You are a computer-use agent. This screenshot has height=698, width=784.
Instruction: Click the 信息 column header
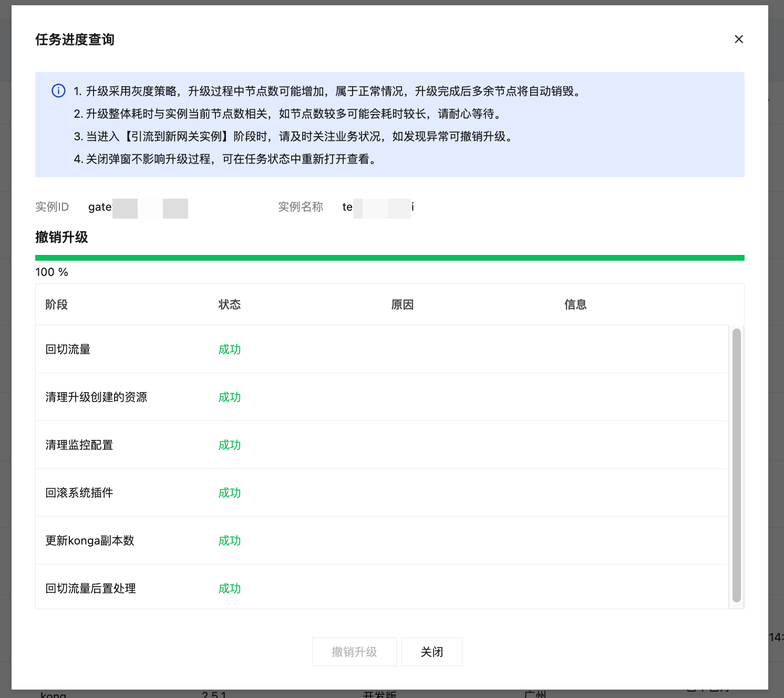(575, 305)
